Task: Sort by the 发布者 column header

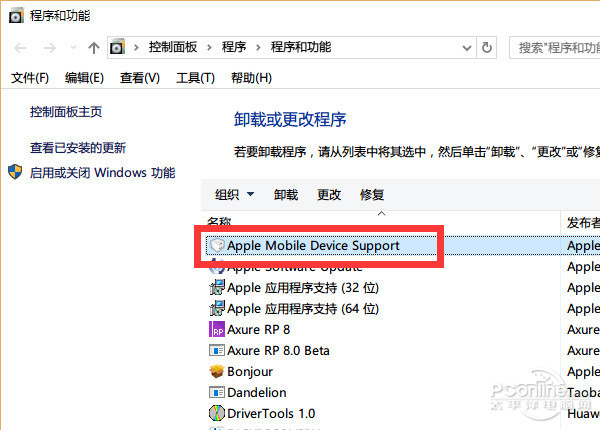Action: [x=581, y=222]
